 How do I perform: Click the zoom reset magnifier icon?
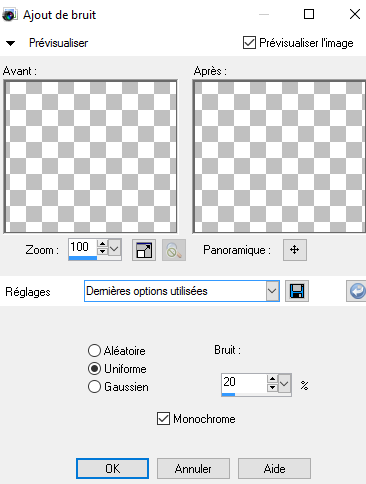coord(174,250)
